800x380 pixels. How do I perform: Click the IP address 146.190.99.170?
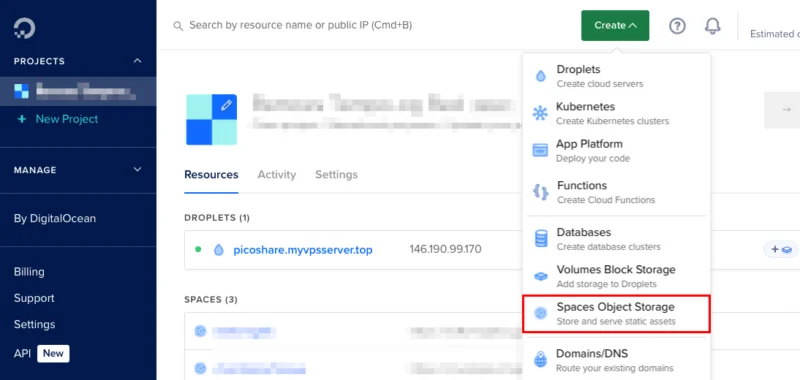click(x=445, y=249)
